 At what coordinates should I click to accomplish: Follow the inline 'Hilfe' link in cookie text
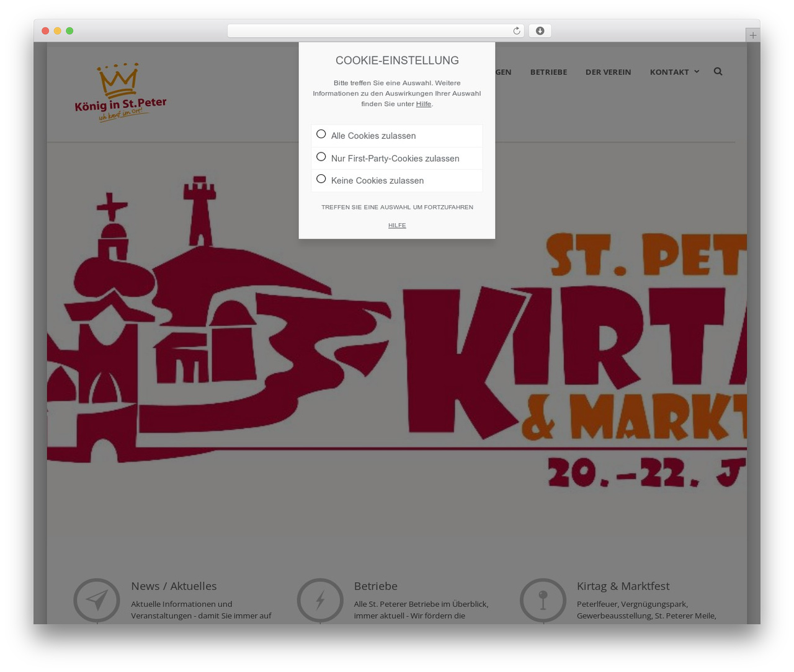(x=424, y=104)
